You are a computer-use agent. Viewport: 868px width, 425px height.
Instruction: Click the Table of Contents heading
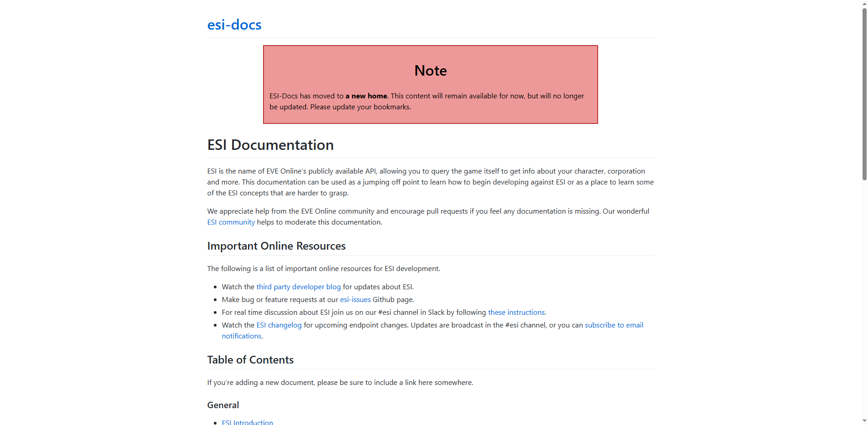tap(250, 359)
